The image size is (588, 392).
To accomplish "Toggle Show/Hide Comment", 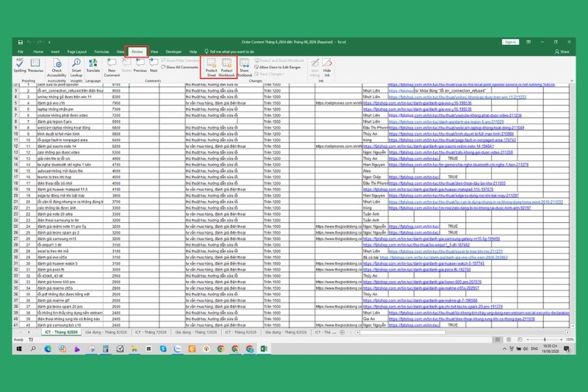I will [180, 60].
